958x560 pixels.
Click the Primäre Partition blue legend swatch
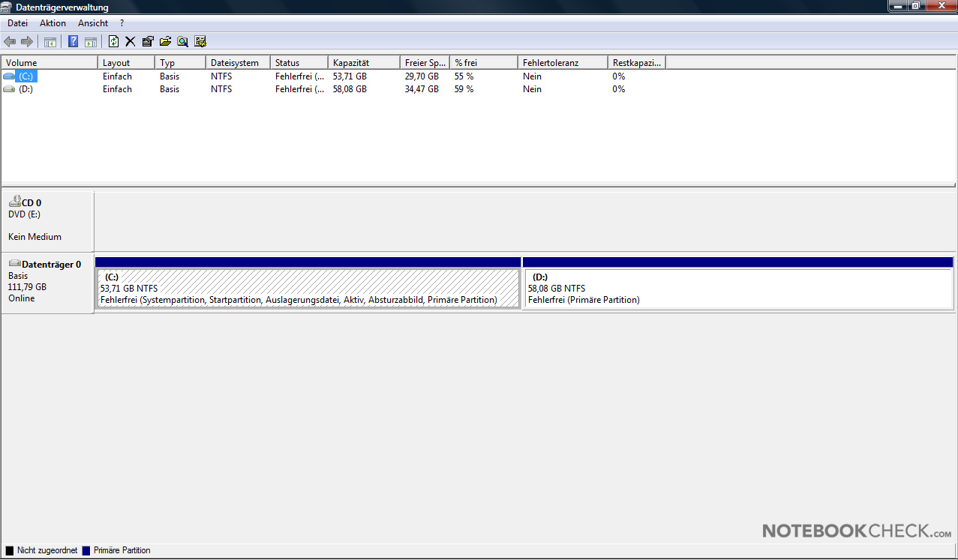click(86, 550)
